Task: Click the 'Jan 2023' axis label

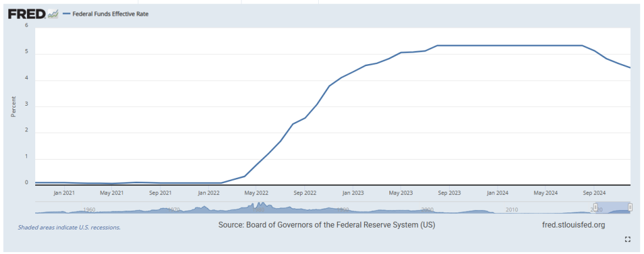Action: click(x=353, y=192)
